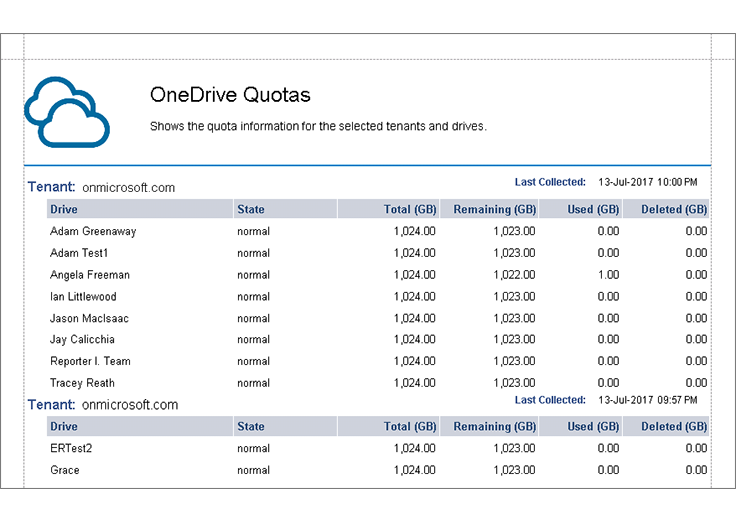The height and width of the screenshot is (522, 736).
Task: Click the 13-Jul-2017 09:57 PM timestamp
Action: [x=648, y=400]
